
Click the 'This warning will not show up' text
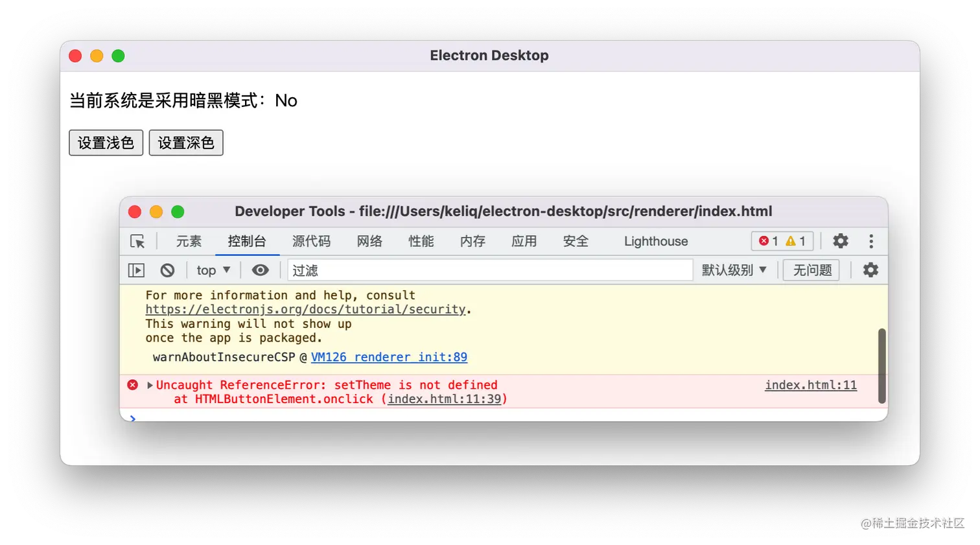[248, 324]
